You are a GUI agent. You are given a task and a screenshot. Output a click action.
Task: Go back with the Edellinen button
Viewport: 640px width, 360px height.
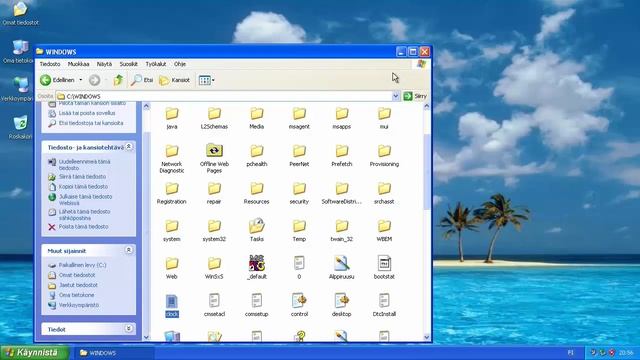click(58, 80)
